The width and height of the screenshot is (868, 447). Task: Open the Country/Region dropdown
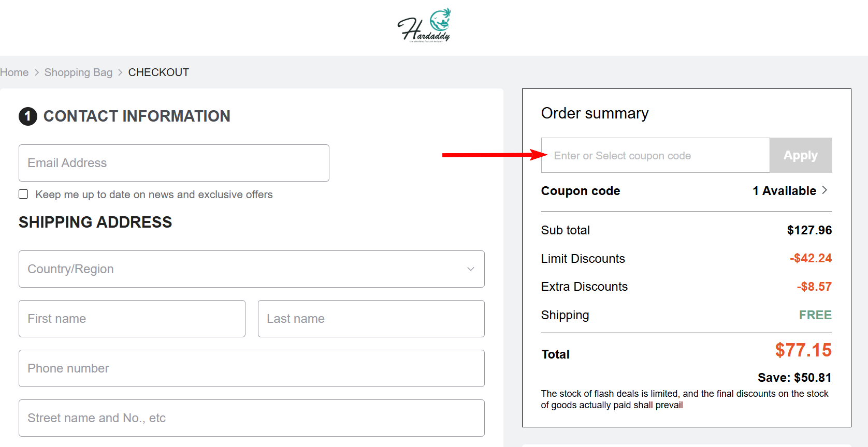click(252, 269)
